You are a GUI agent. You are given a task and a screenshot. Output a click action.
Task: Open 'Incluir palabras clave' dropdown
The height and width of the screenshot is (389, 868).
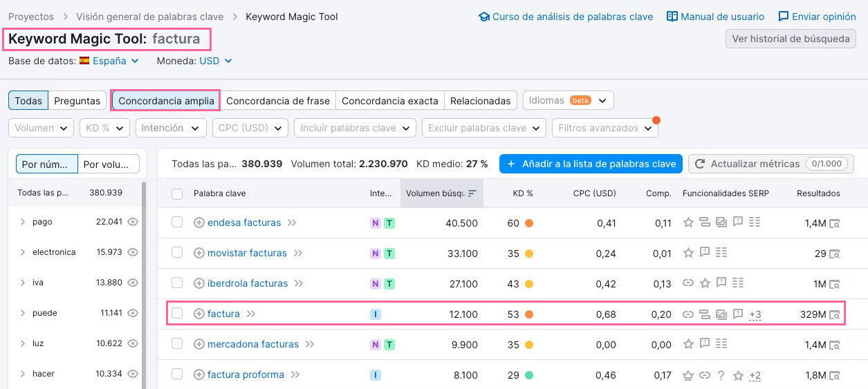pos(355,128)
